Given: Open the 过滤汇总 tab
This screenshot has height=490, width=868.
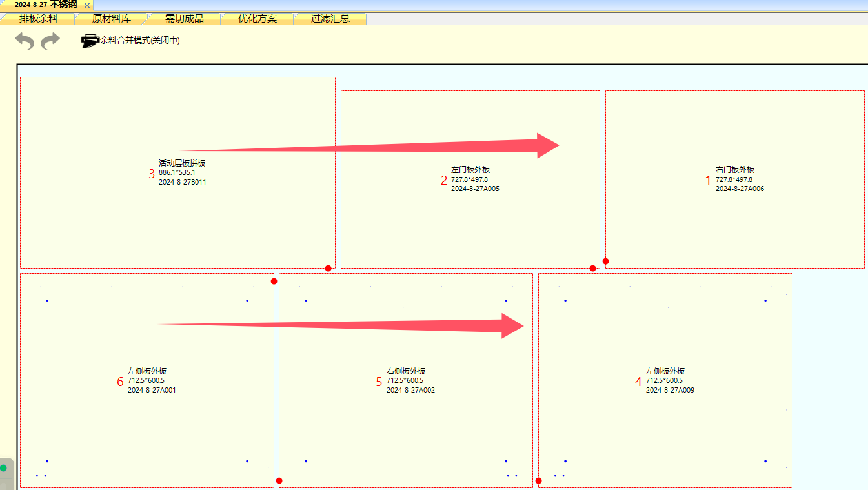Looking at the screenshot, I should point(330,19).
